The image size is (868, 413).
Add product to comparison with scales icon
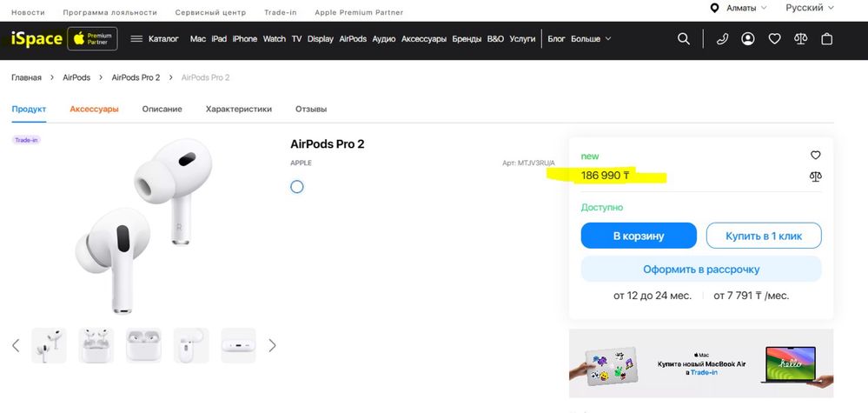point(815,177)
